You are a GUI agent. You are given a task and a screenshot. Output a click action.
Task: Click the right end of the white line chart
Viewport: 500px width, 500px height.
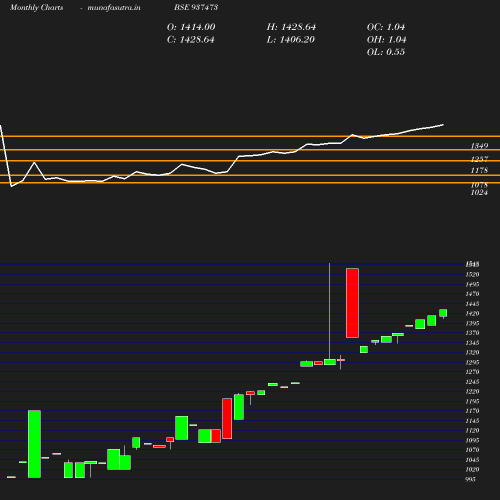(x=443, y=125)
